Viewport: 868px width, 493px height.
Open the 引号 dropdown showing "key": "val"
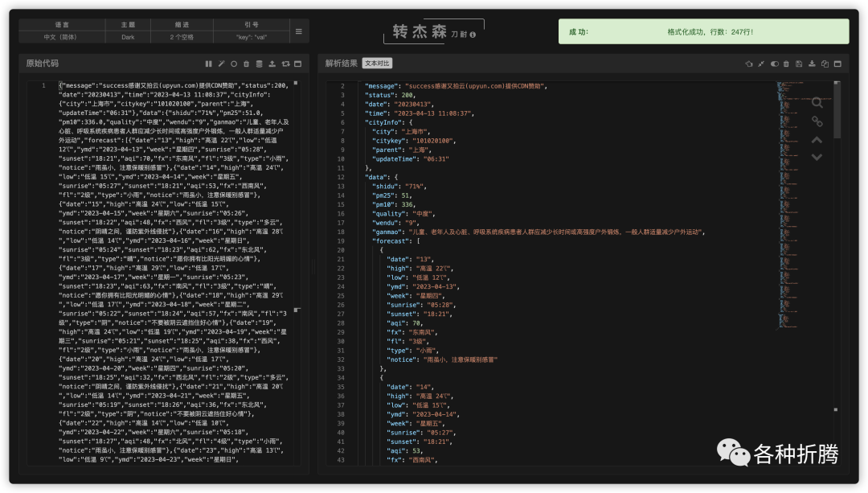coord(252,37)
